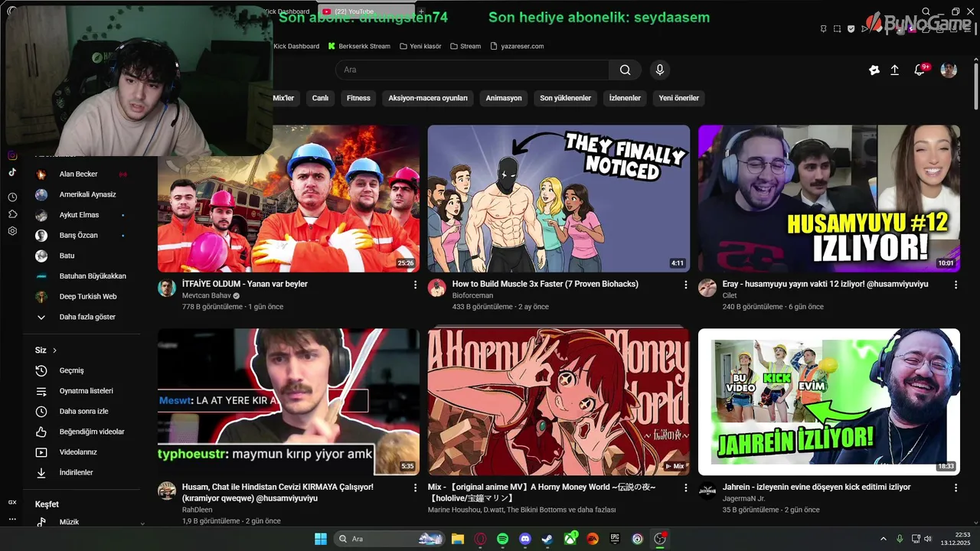This screenshot has height=551, width=980.
Task: Open yazareser.com bookmark
Action: coord(517,46)
